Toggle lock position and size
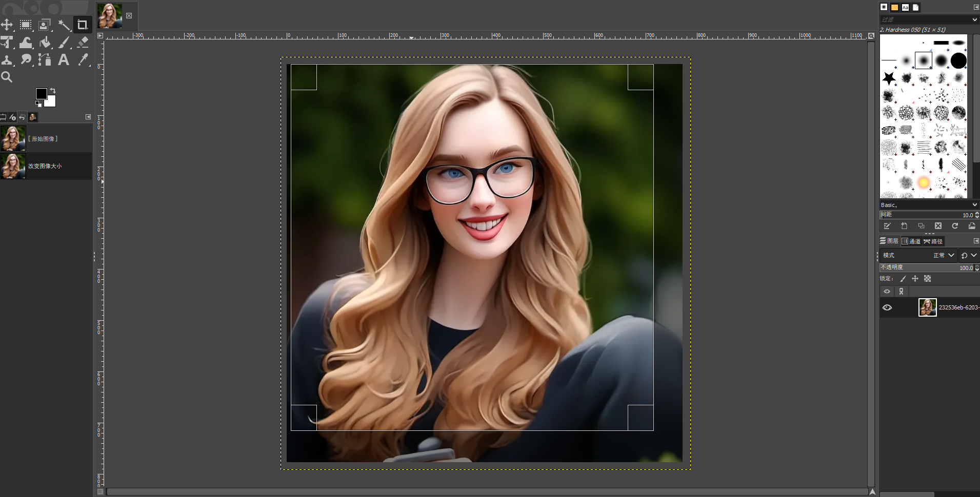Image resolution: width=980 pixels, height=497 pixels. [915, 279]
